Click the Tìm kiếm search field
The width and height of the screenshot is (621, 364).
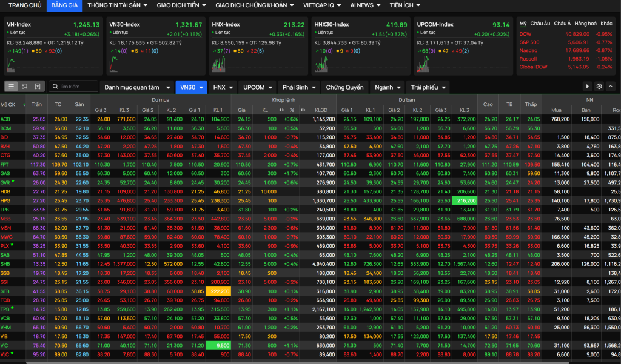(x=73, y=87)
